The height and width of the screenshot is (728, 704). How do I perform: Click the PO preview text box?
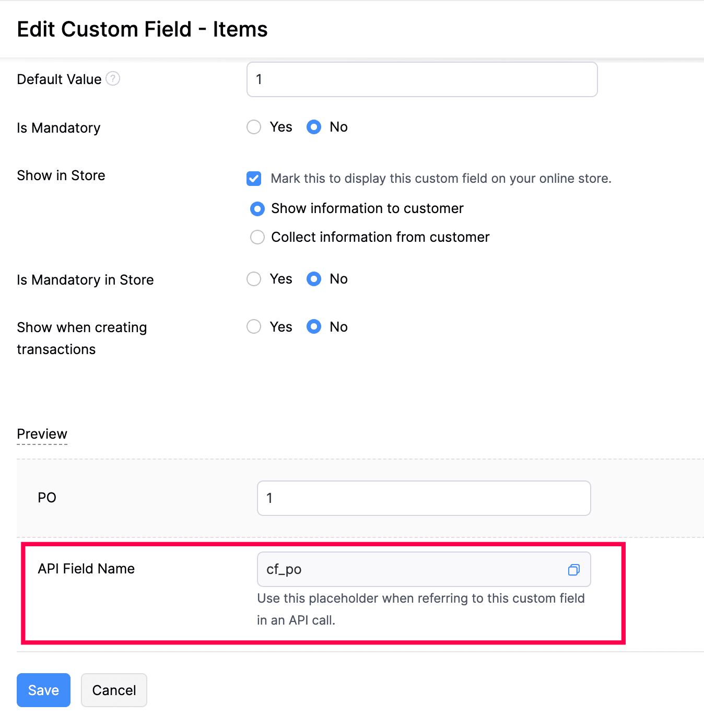coord(424,498)
